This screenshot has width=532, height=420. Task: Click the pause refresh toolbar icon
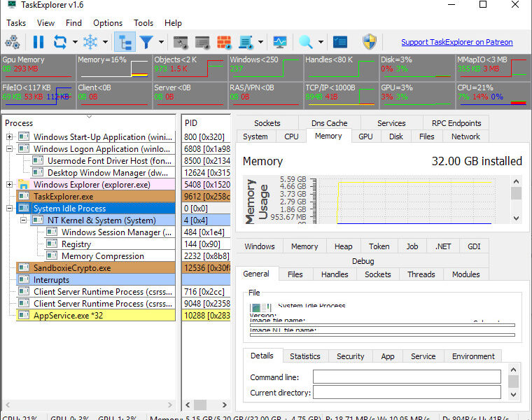(38, 42)
